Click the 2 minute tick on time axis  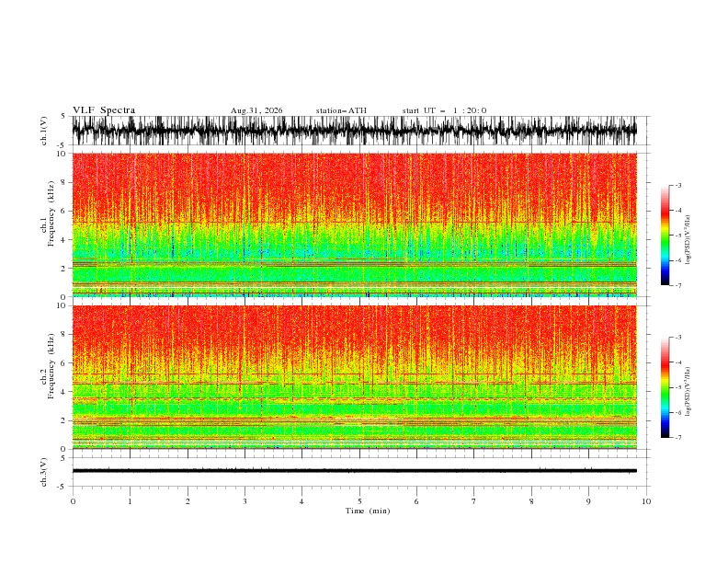188,501
